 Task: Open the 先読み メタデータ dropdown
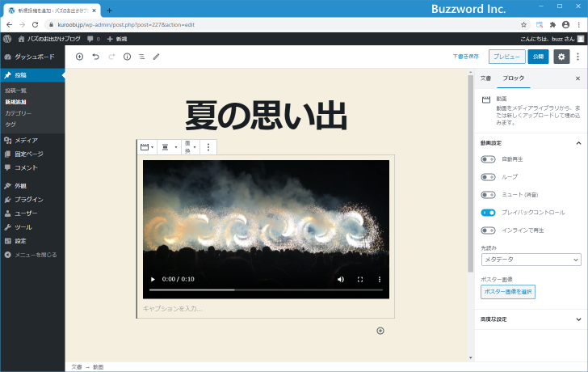(531, 260)
